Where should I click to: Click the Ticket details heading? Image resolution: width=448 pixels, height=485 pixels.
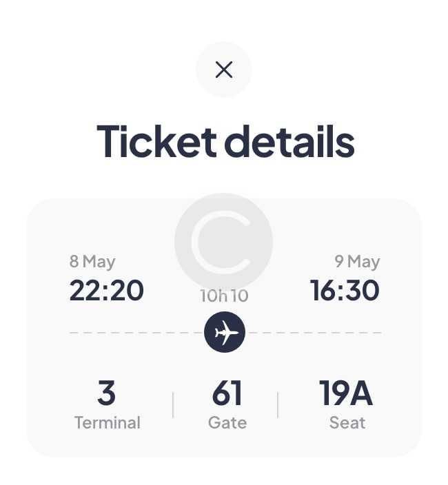(x=225, y=141)
